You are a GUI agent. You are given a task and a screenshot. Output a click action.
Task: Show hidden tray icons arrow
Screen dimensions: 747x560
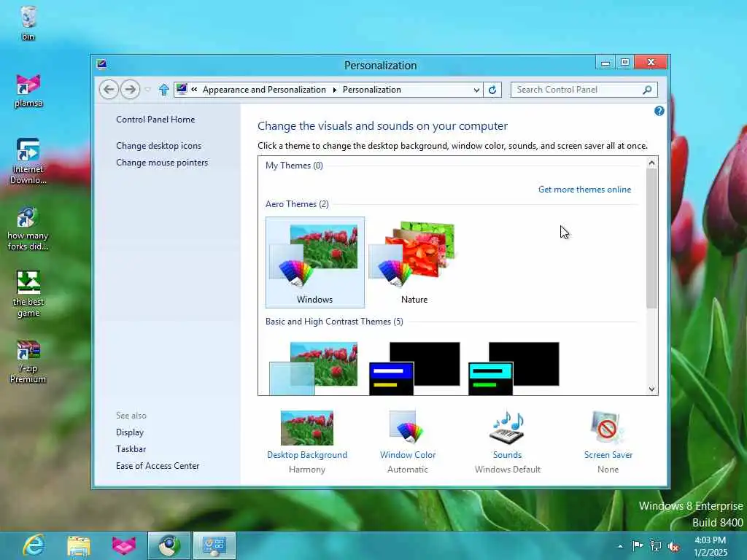click(620, 546)
